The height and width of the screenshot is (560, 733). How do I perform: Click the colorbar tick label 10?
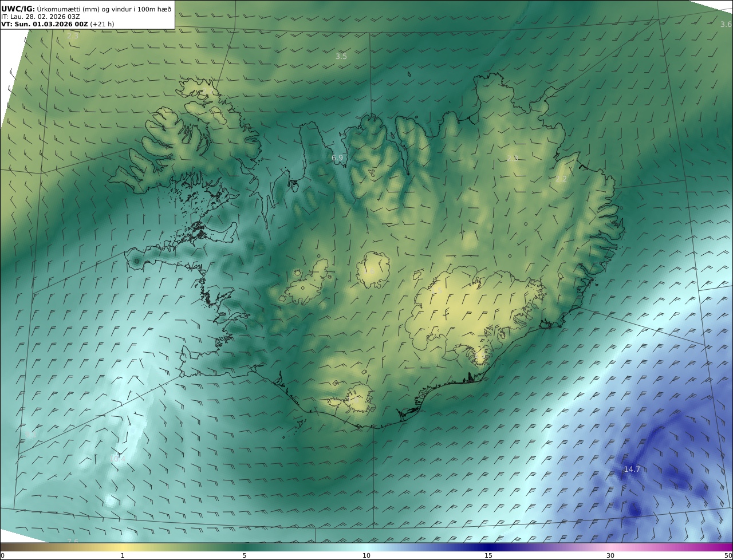click(x=366, y=555)
